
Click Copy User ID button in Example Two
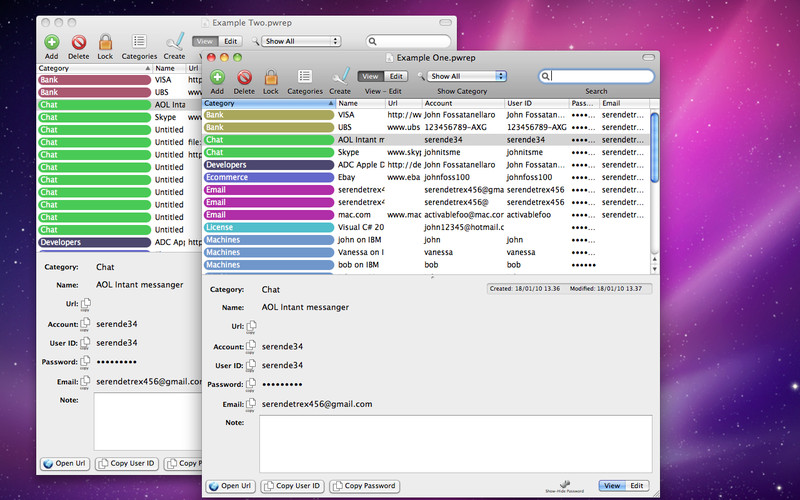[x=127, y=464]
